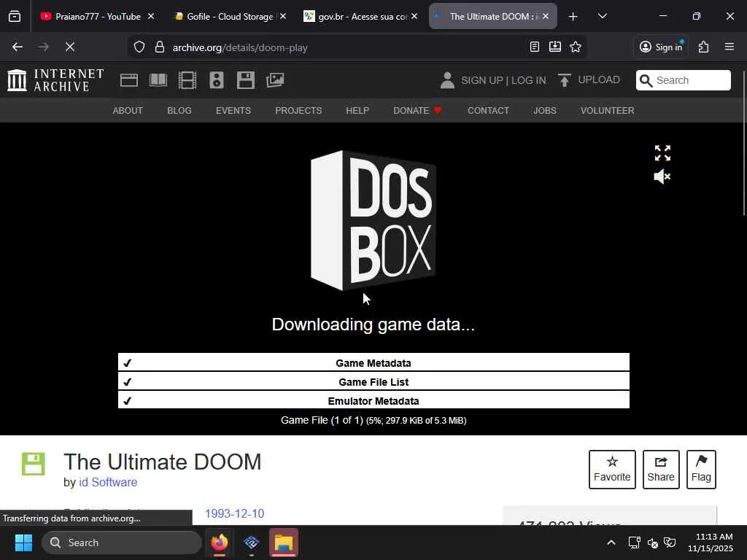Click the Emulator Metadata progress row
747x560 pixels.
tap(373, 400)
